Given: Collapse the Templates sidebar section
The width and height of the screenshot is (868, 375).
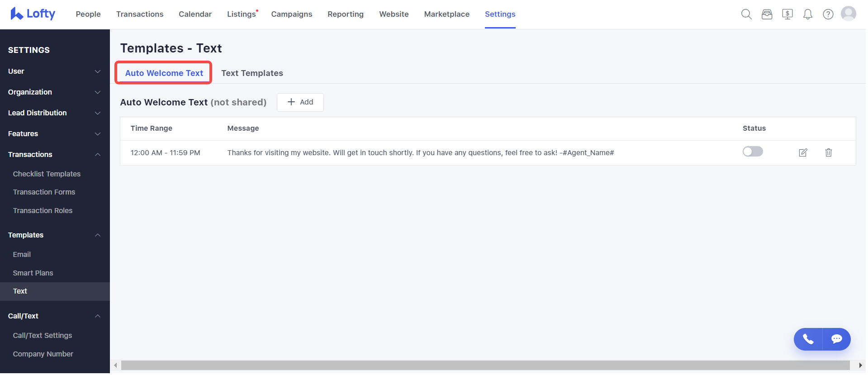Looking at the screenshot, I should (x=55, y=235).
